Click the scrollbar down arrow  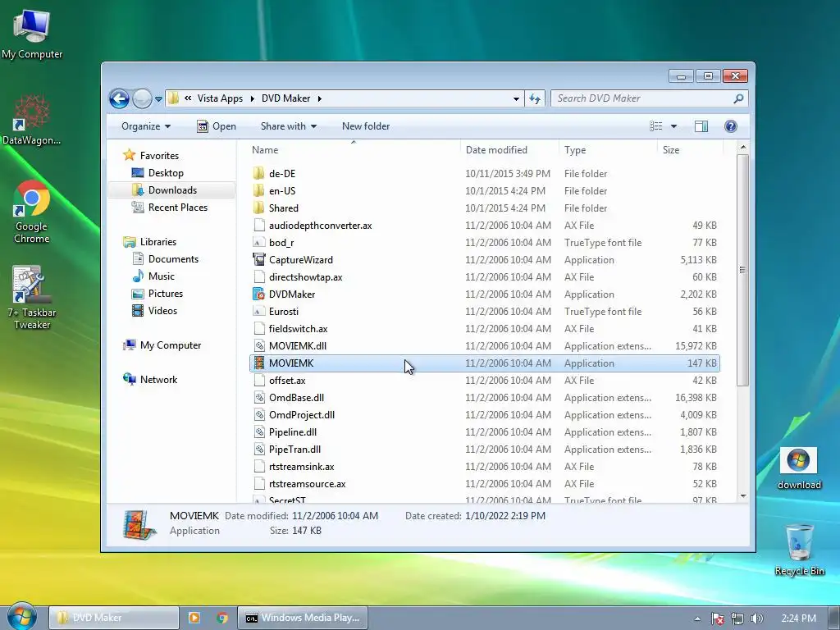pos(742,496)
